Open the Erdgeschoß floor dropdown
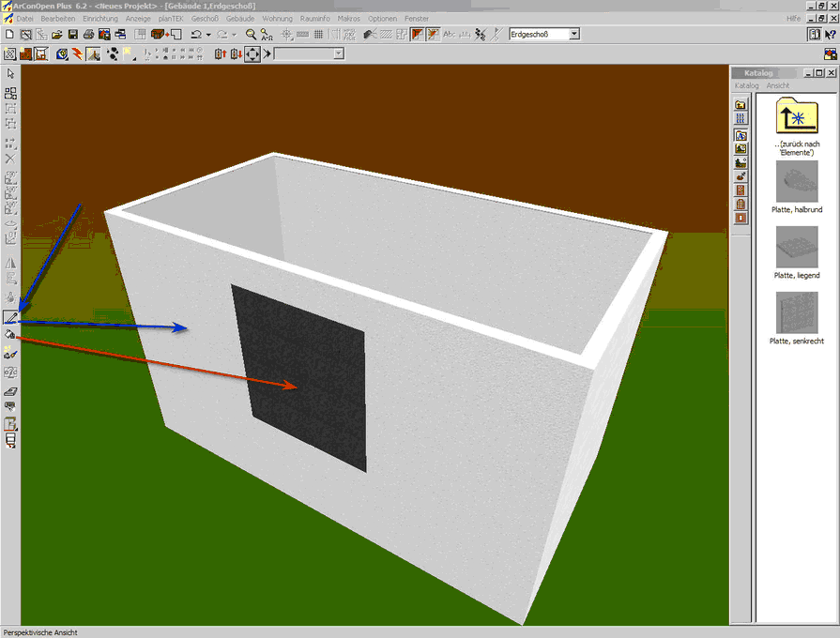840x638 pixels. [x=574, y=35]
